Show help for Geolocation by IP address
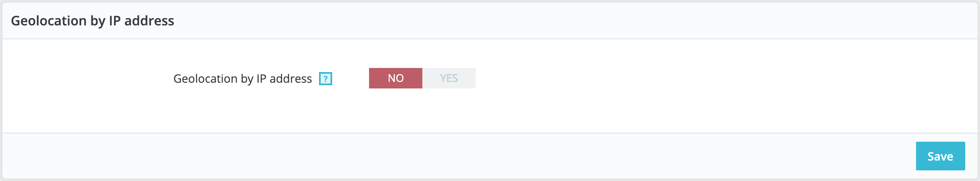The height and width of the screenshot is (181, 980). point(325,79)
